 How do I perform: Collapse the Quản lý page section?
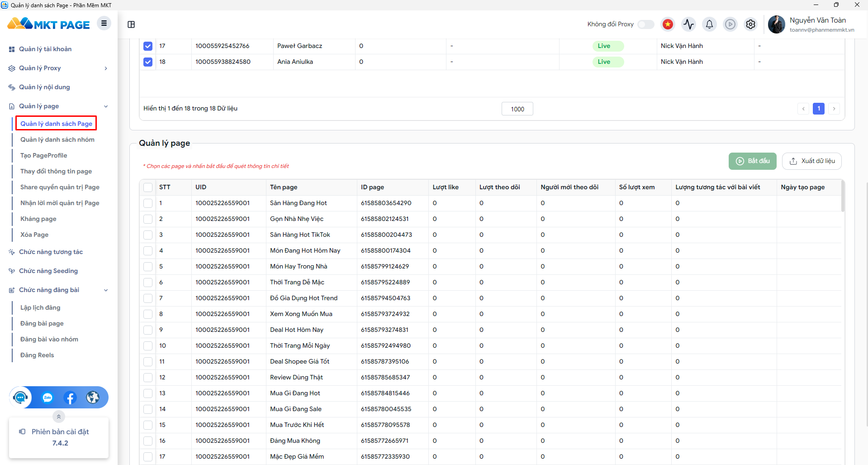point(106,106)
